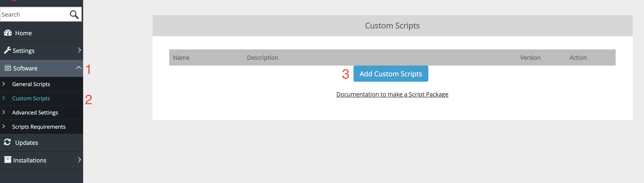Image resolution: width=644 pixels, height=183 pixels.
Task: Click the Action column header
Action: [x=578, y=58]
